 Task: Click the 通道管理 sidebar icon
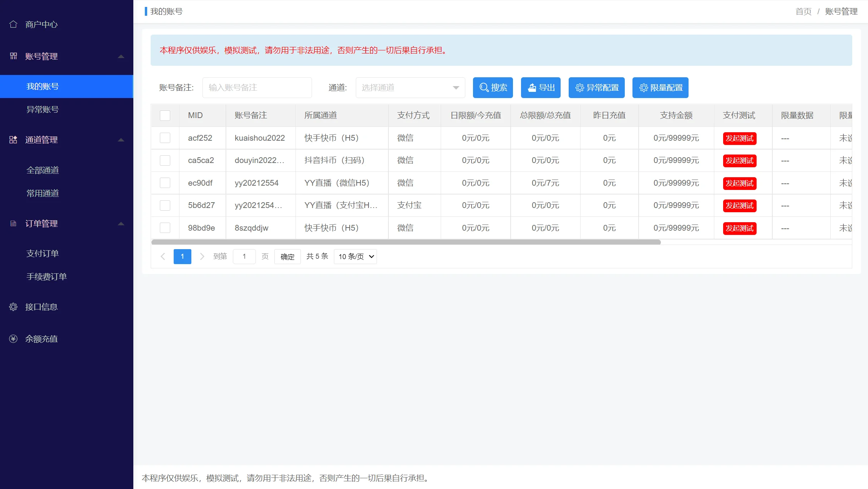coord(13,140)
